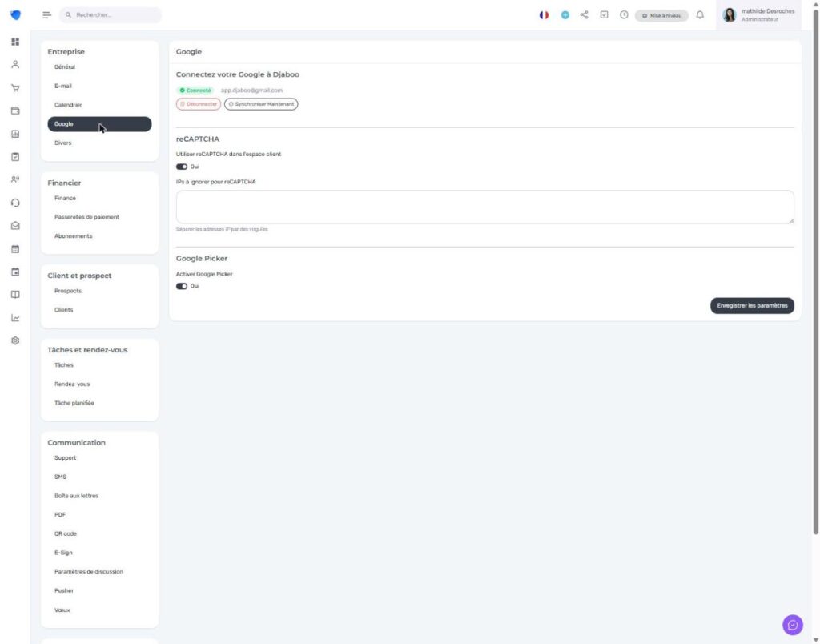
Task: Open E-Sign settings
Action: click(x=63, y=553)
